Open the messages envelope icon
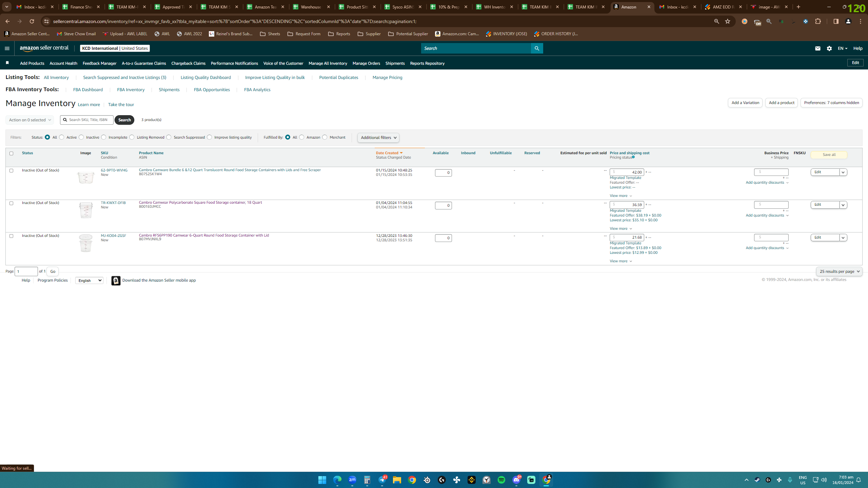 point(817,48)
